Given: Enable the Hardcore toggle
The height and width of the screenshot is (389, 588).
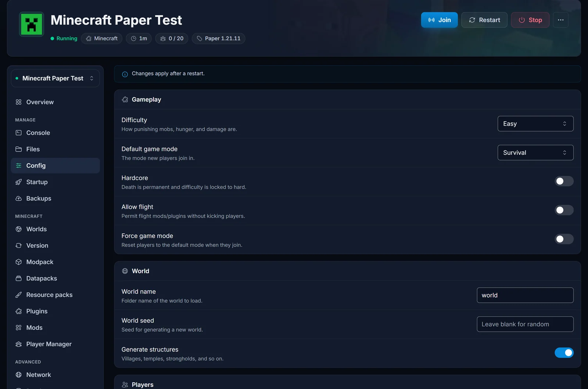Looking at the screenshot, I should pos(564,181).
